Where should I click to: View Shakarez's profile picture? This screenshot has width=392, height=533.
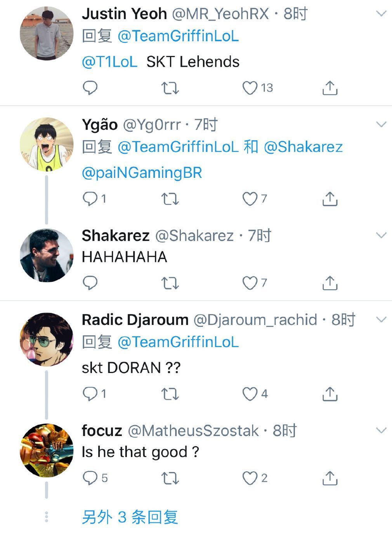pos(47,255)
